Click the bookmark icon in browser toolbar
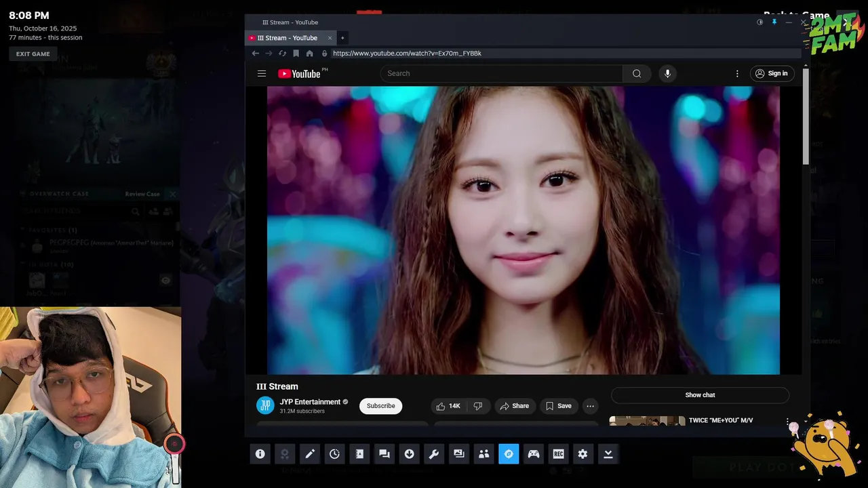The height and width of the screenshot is (488, 868). [296, 54]
